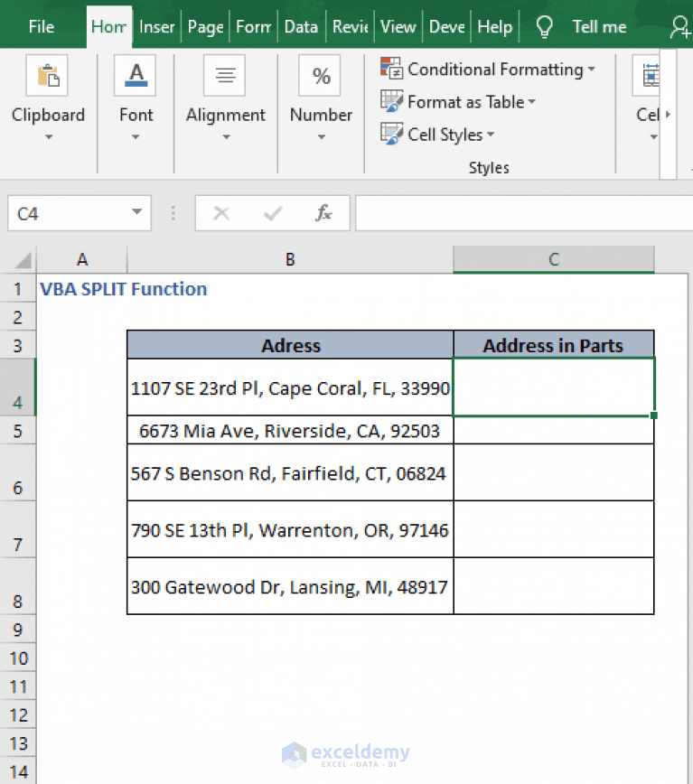Click the Alignment group icon
The image size is (693, 784).
click(x=224, y=76)
